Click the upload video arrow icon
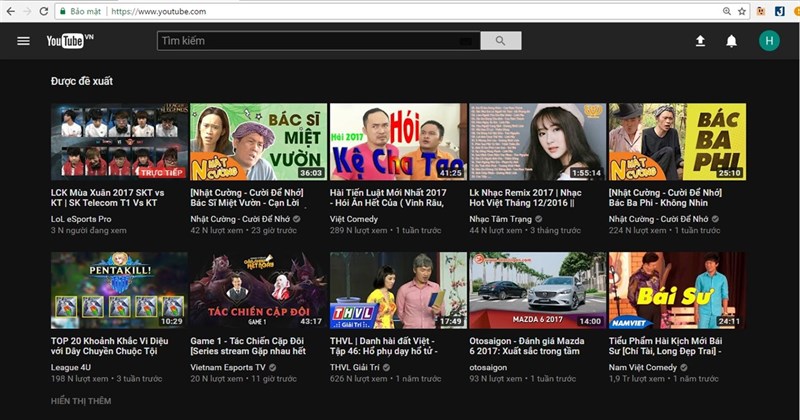The height and width of the screenshot is (420, 800). click(x=700, y=41)
